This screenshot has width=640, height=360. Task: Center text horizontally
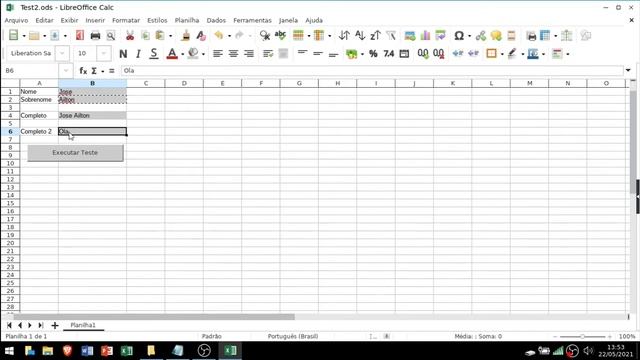[233, 53]
